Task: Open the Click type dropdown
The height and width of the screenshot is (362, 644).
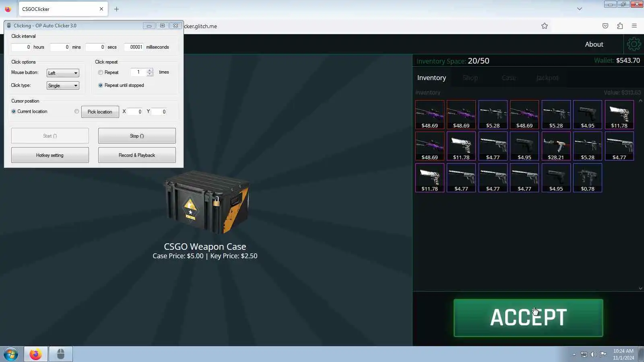Action: pyautogui.click(x=63, y=85)
